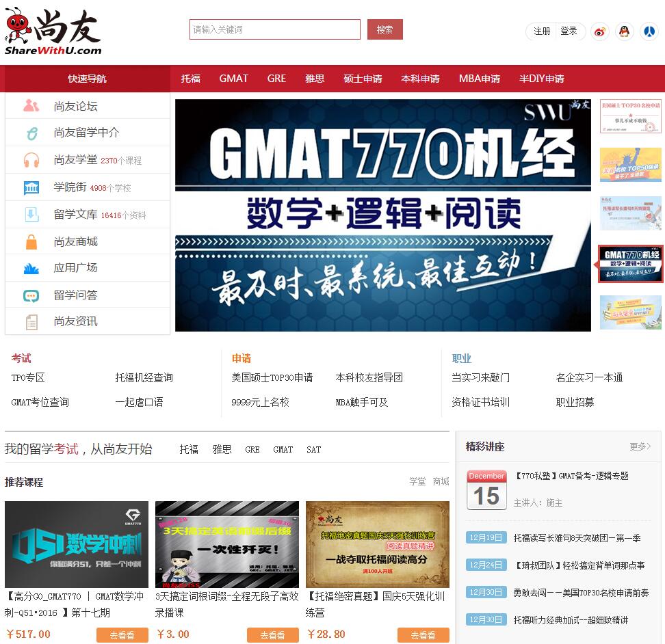Click the red 搜索 search button
The width and height of the screenshot is (665, 644).
coord(384,29)
